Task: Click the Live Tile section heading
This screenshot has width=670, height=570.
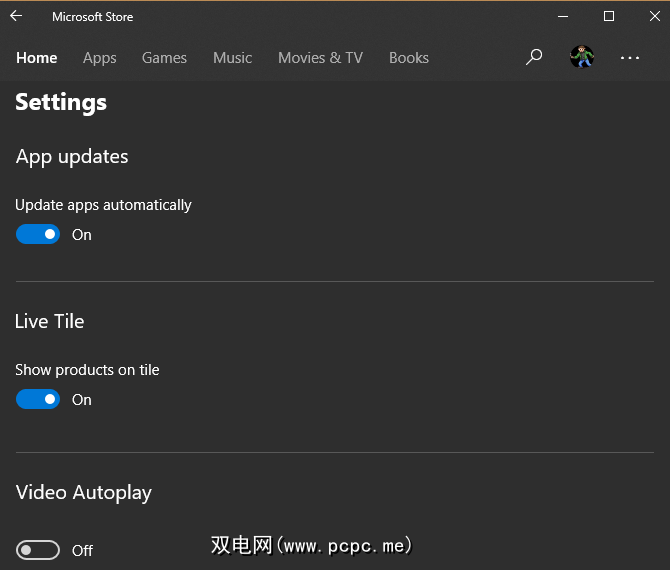Action: coord(50,321)
